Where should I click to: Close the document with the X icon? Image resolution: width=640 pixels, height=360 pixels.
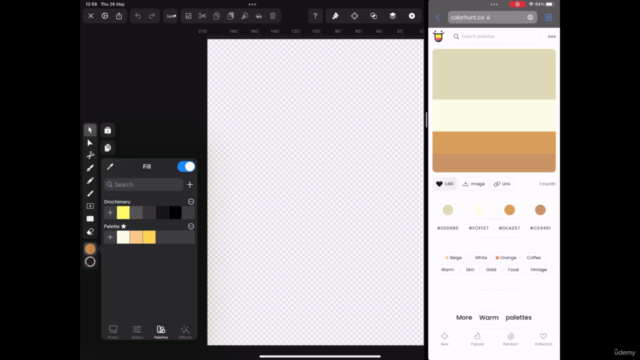91,16
